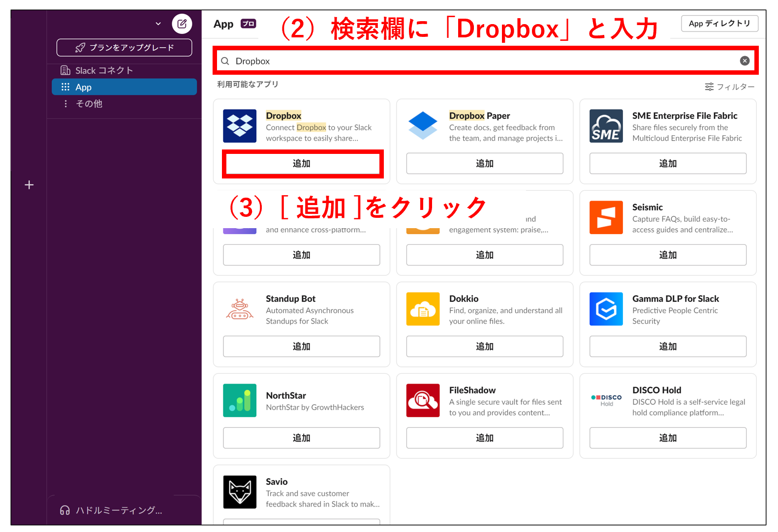
Task: Click the NorthStar app logo
Action: coord(240,400)
